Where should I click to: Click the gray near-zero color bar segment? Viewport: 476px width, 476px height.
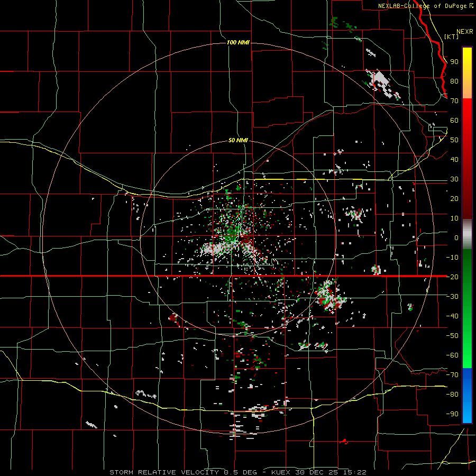coord(467,234)
